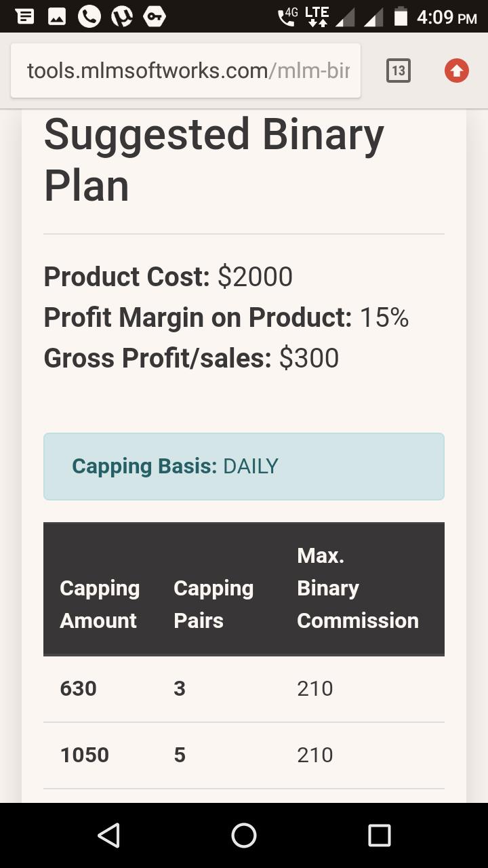Image resolution: width=488 pixels, height=868 pixels.
Task: Tap the 4:09 PM clock in status bar
Action: pyautogui.click(x=447, y=16)
